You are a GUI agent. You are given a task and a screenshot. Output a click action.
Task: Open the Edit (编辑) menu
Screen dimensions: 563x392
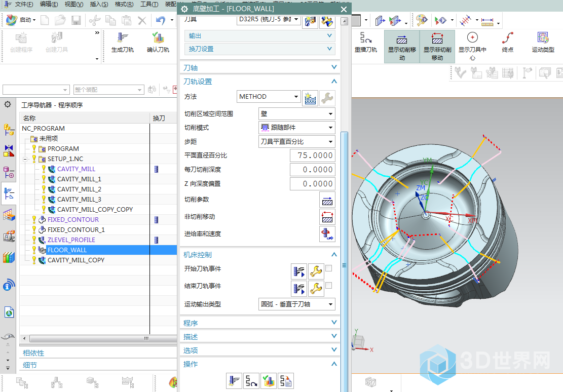coord(49,4)
